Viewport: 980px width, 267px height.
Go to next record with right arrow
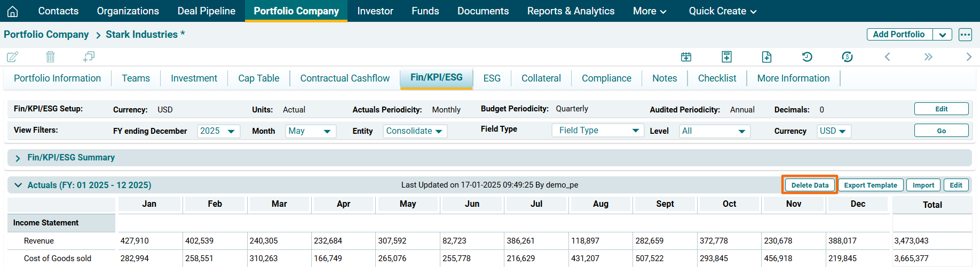pos(968,56)
